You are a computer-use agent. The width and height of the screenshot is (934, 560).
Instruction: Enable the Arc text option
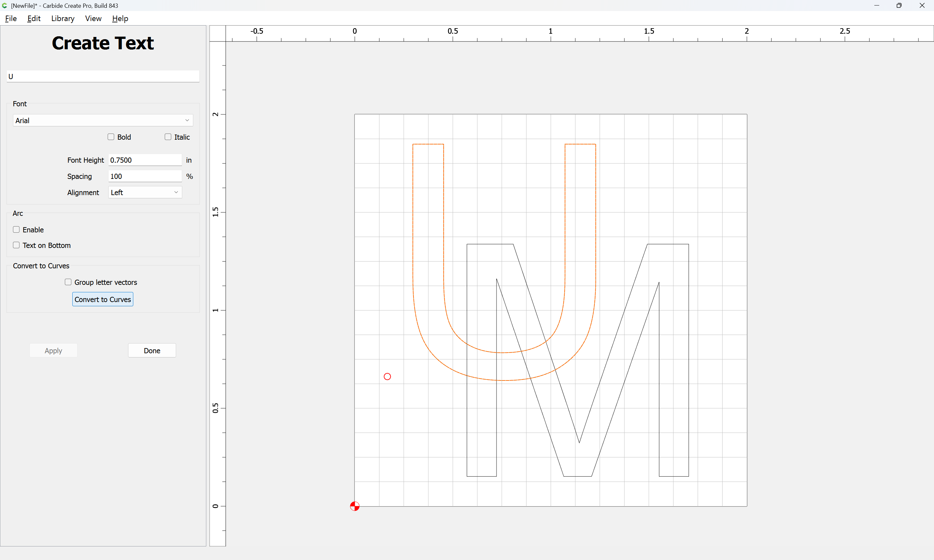tap(16, 229)
